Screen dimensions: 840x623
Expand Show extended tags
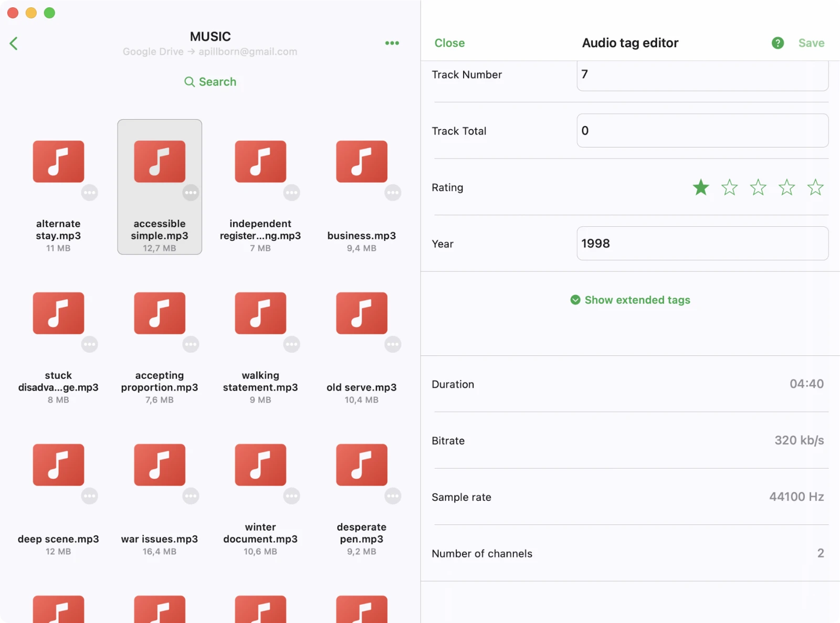pyautogui.click(x=630, y=300)
